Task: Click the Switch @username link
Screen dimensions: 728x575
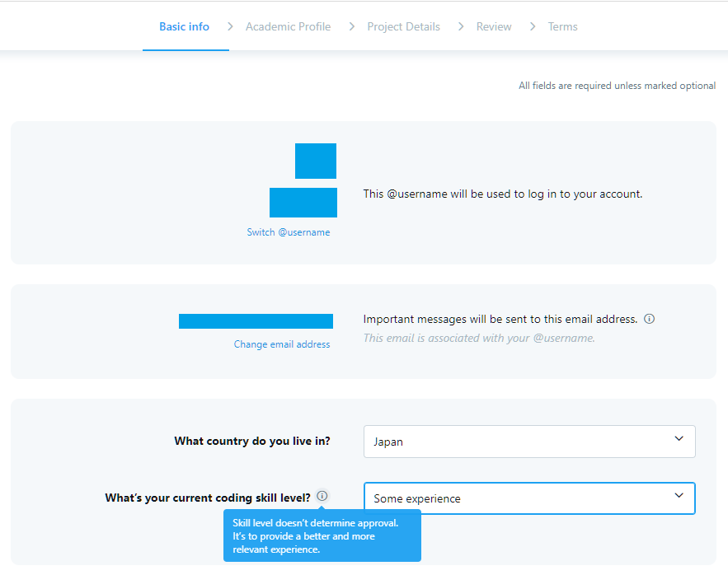Action: tap(289, 232)
